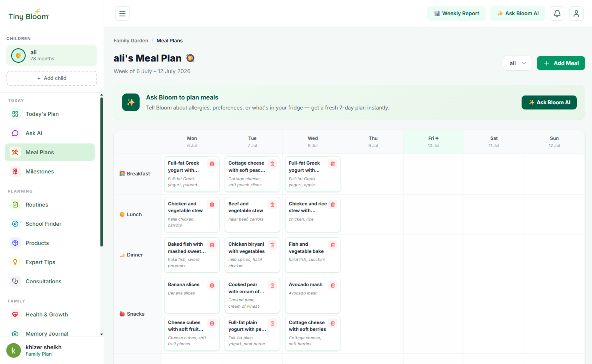Screen dimensions: 592x364
Task: Delete the Beef and vegetable stew lunch
Action: (272, 205)
